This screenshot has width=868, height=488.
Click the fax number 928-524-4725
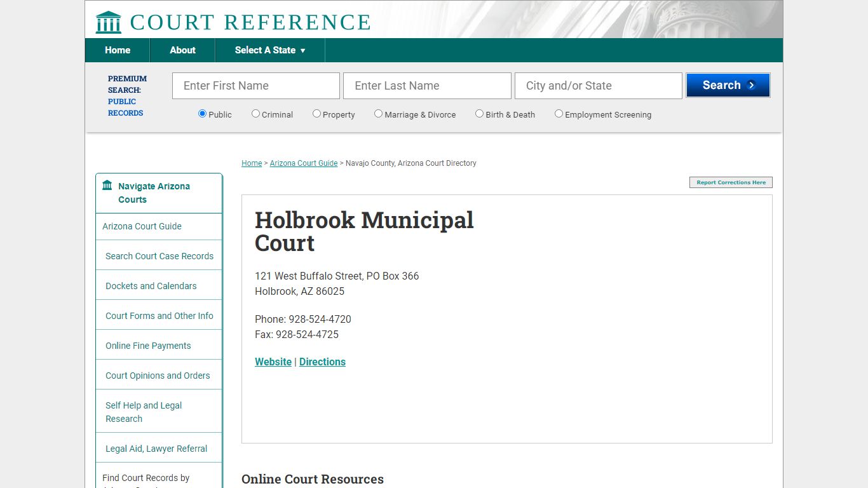pos(307,334)
